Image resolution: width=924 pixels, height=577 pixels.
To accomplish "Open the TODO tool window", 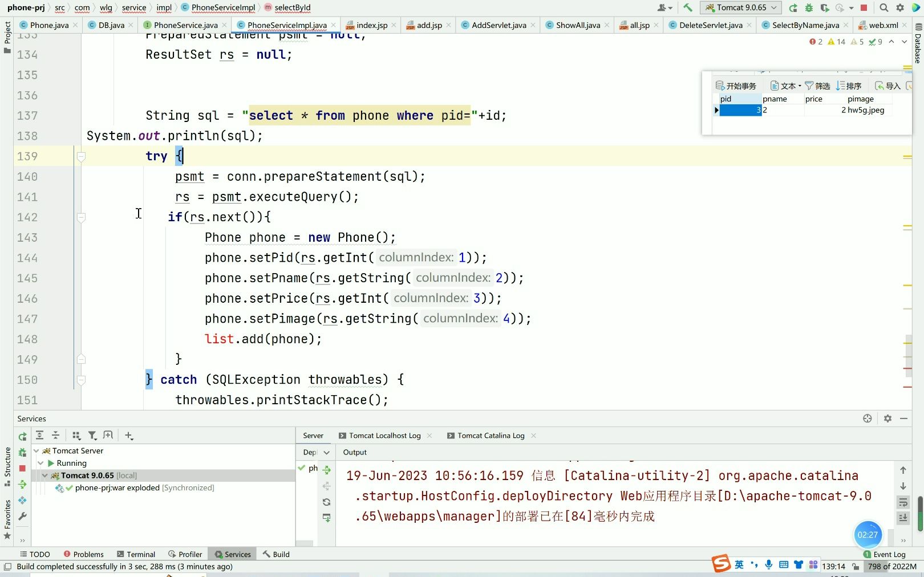I will (35, 554).
